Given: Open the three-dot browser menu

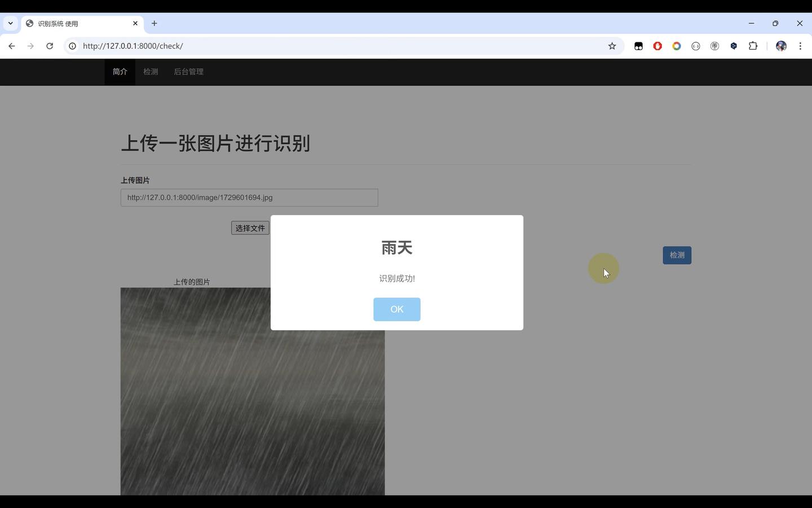Looking at the screenshot, I should [801, 46].
